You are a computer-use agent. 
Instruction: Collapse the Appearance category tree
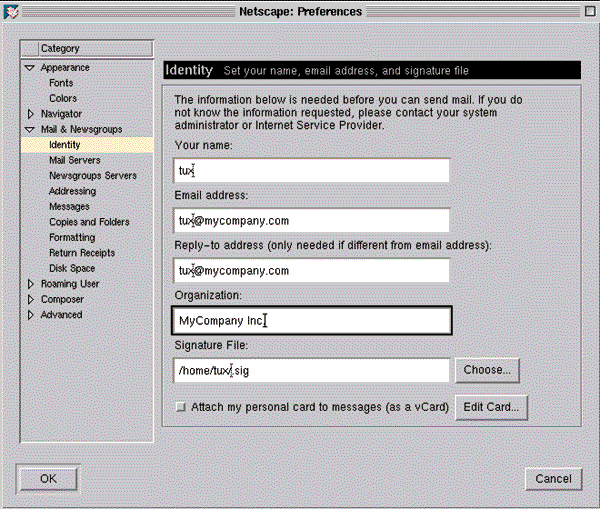point(31,68)
